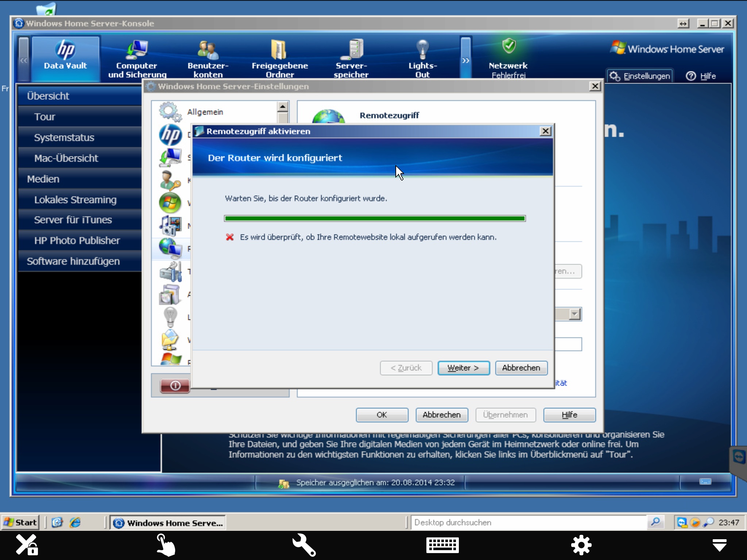Close the Remotezugriff aktivieren dialog
Viewport: 747px width, 560px height.
545,131
